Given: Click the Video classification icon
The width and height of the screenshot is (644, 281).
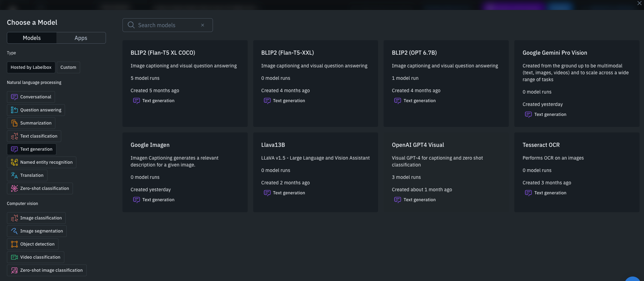Looking at the screenshot, I should pos(14,257).
